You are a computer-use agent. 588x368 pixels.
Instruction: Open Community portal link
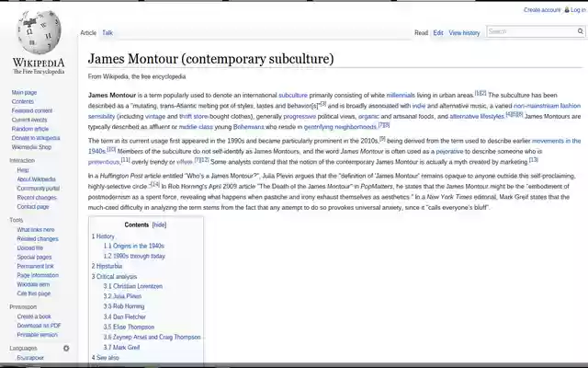[x=39, y=188]
